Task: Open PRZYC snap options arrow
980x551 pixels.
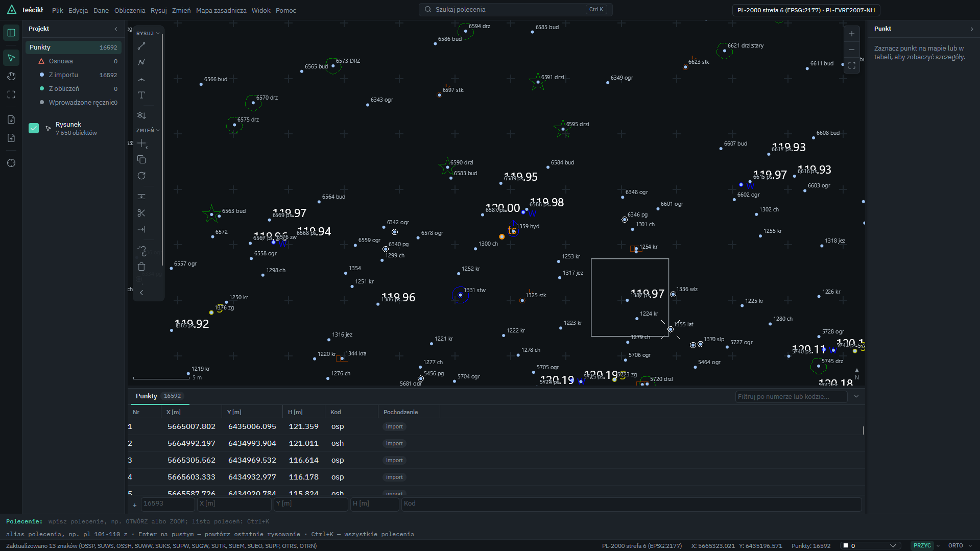Action: 938,545
